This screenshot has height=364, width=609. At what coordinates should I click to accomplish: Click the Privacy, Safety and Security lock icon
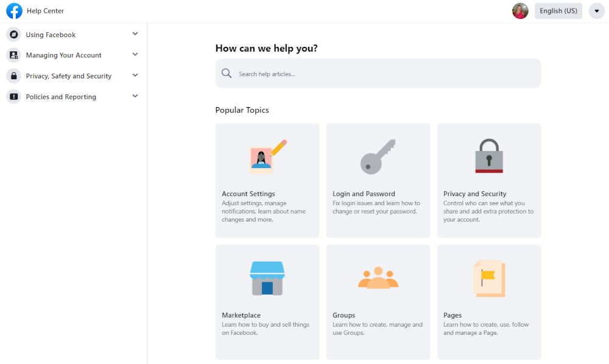pyautogui.click(x=13, y=75)
